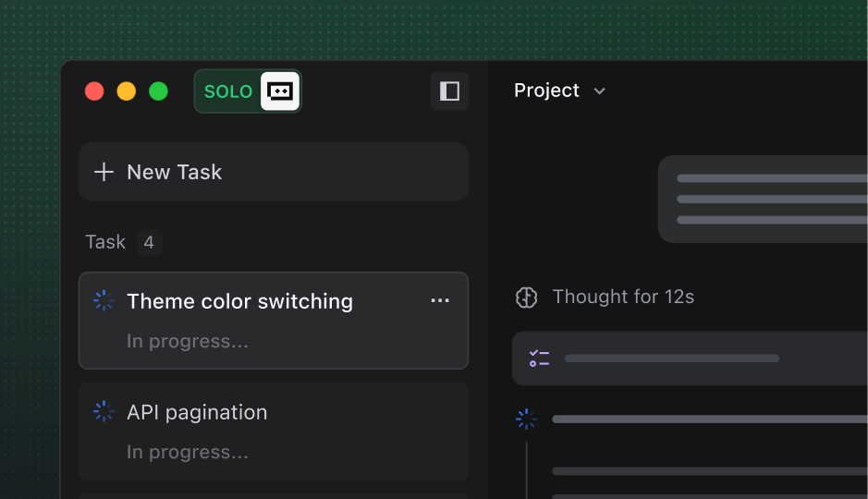This screenshot has height=499, width=868.
Task: Click the spinner icon on Theme color switching
Action: pyautogui.click(x=104, y=301)
